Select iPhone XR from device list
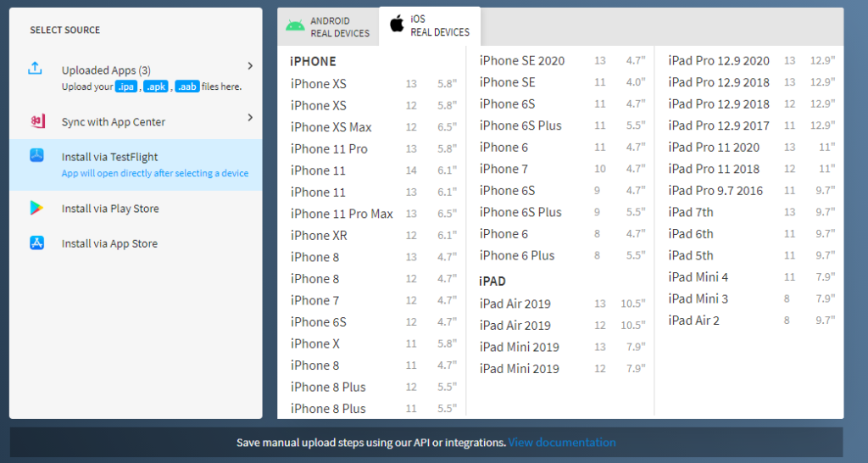The width and height of the screenshot is (868, 463). click(319, 236)
